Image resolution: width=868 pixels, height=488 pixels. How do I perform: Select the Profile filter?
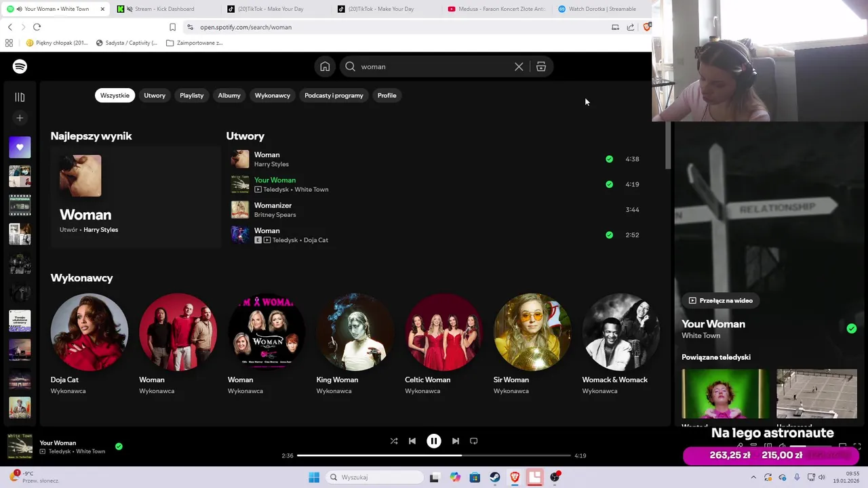pyautogui.click(x=387, y=96)
